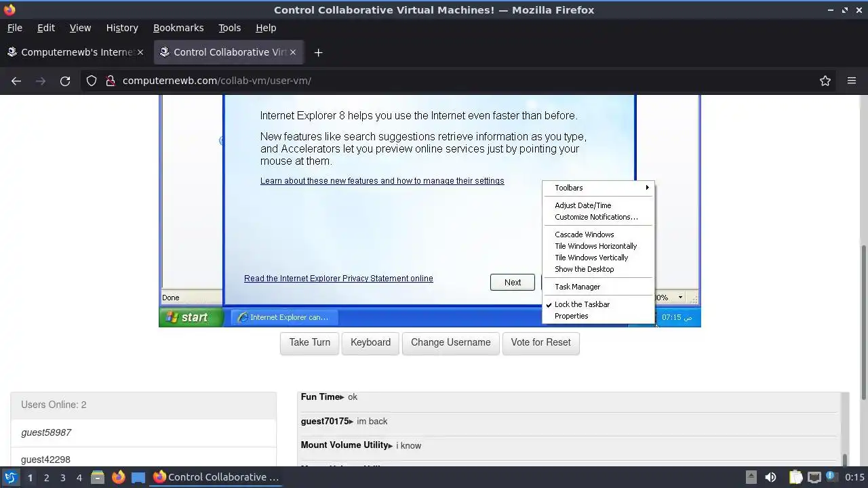
Task: Launch Firefox from the panel quick launcher
Action: point(118,477)
